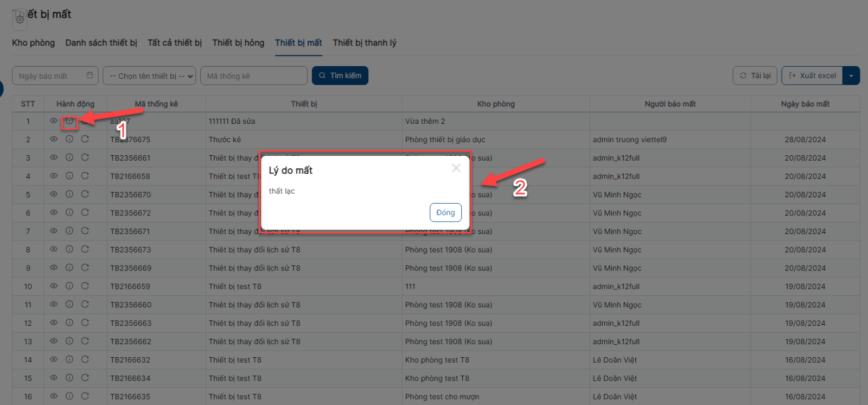Click the restore icon in row 2

pyautogui.click(x=85, y=139)
